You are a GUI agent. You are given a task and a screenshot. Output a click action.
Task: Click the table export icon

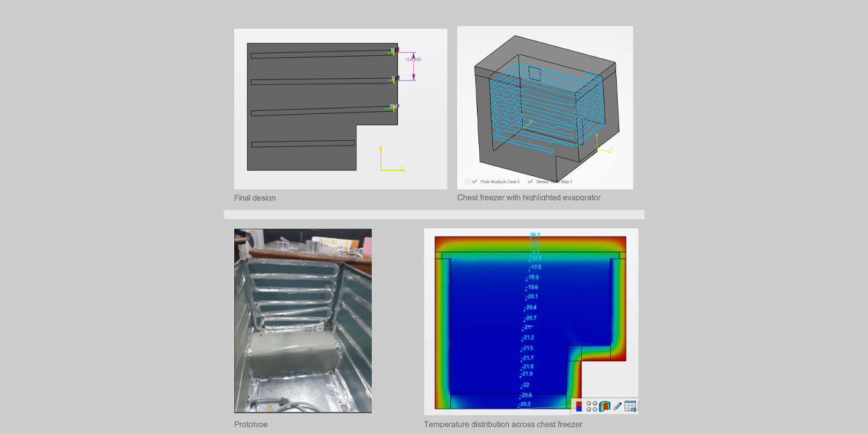631,406
